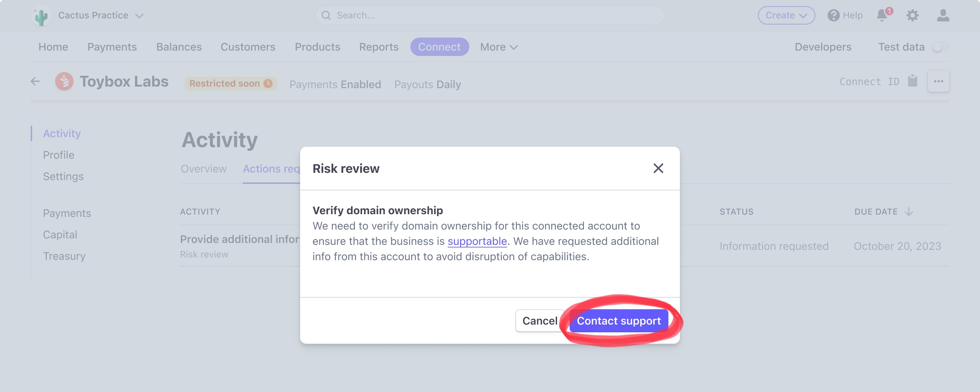Open the user profile icon
Screen dimensions: 980x392
(943, 15)
